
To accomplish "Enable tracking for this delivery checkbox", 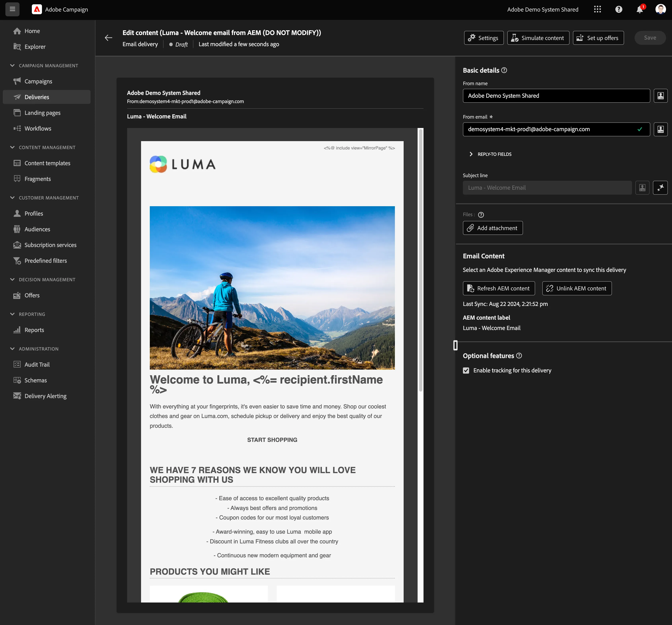I will click(466, 371).
